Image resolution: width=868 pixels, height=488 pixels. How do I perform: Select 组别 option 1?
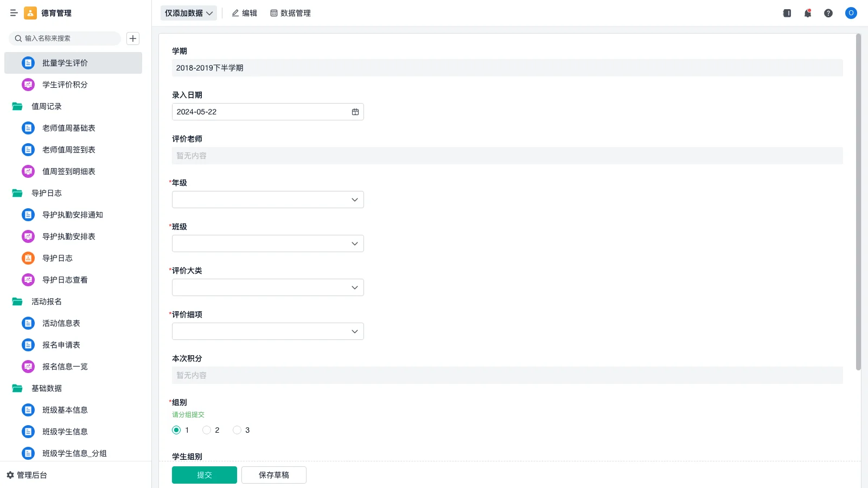pyautogui.click(x=176, y=430)
